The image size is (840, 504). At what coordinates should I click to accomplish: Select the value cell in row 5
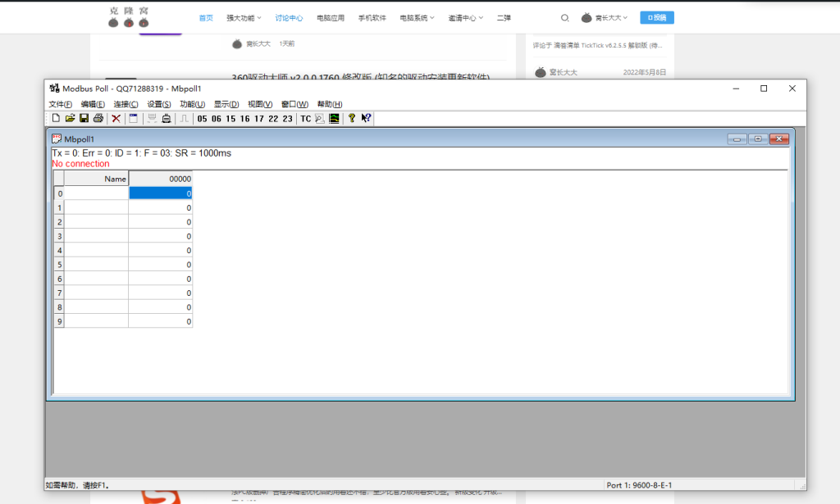(x=161, y=265)
